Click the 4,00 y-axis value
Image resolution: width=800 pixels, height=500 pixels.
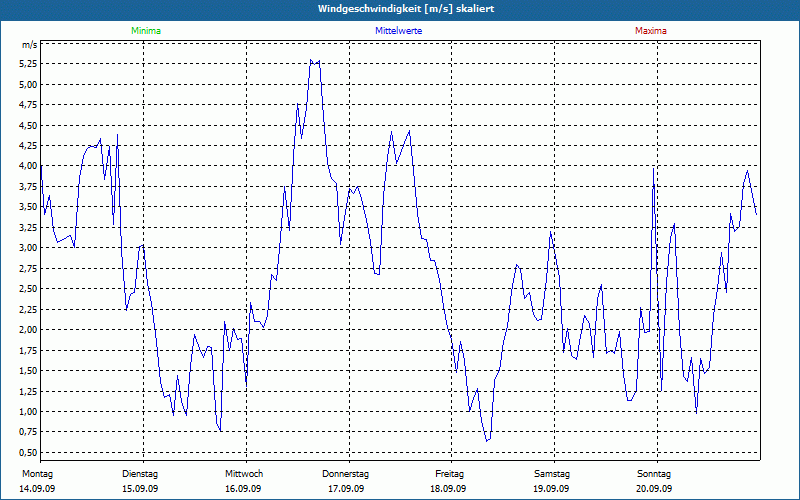point(30,166)
